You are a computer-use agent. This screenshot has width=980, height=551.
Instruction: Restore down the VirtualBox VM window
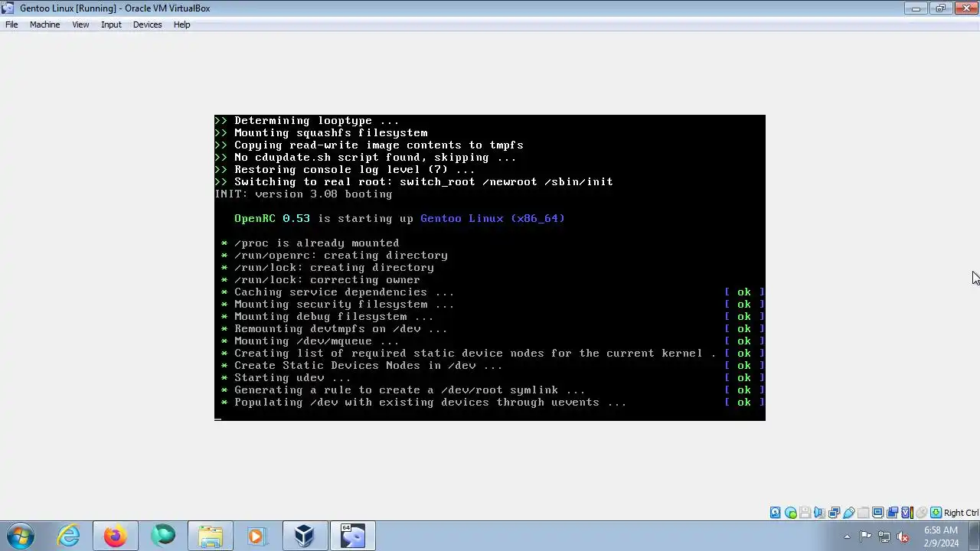click(940, 8)
